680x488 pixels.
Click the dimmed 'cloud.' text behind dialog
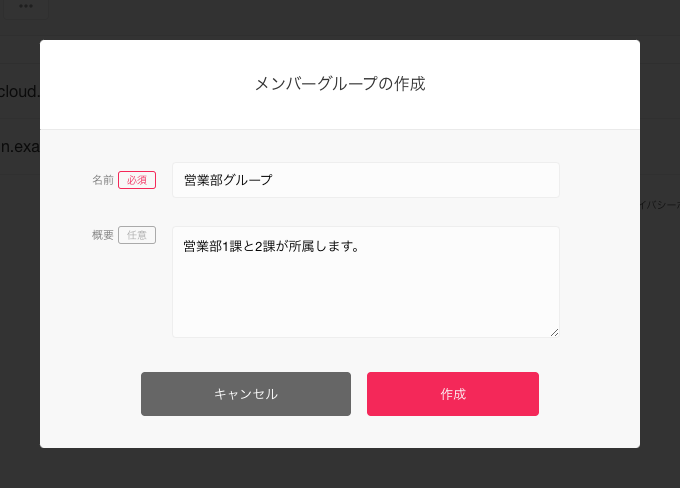pyautogui.click(x=20, y=91)
